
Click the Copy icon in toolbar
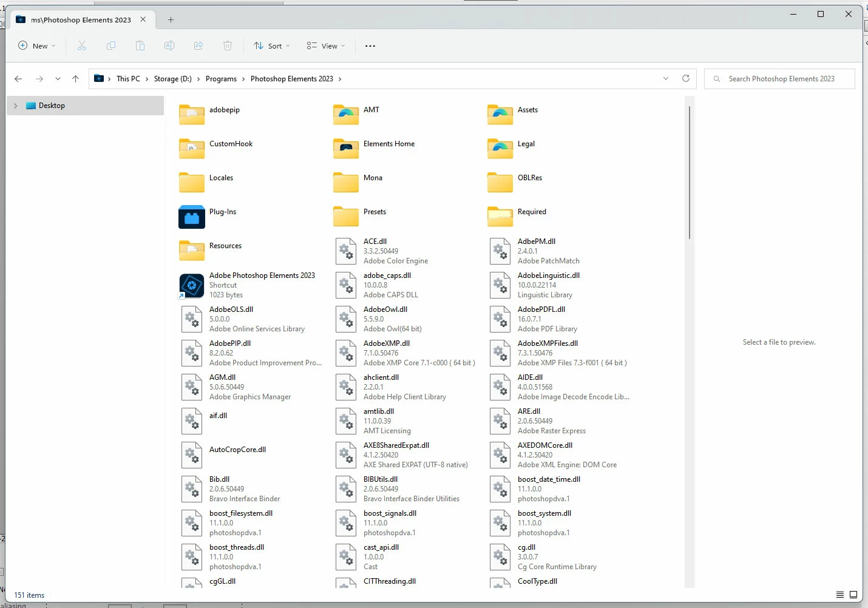[111, 46]
